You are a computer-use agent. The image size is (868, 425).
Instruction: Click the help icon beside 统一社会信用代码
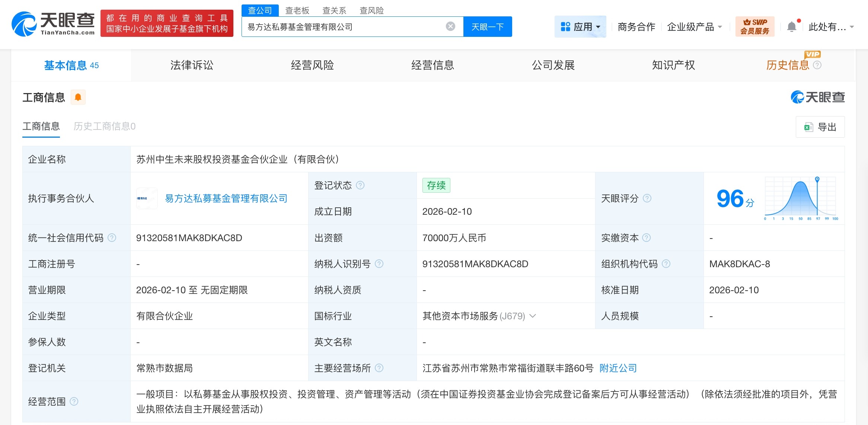111,237
